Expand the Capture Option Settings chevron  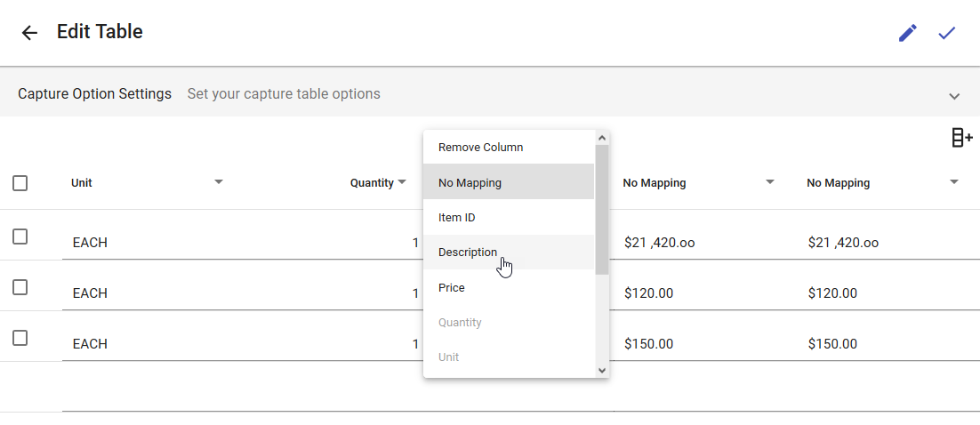click(953, 96)
